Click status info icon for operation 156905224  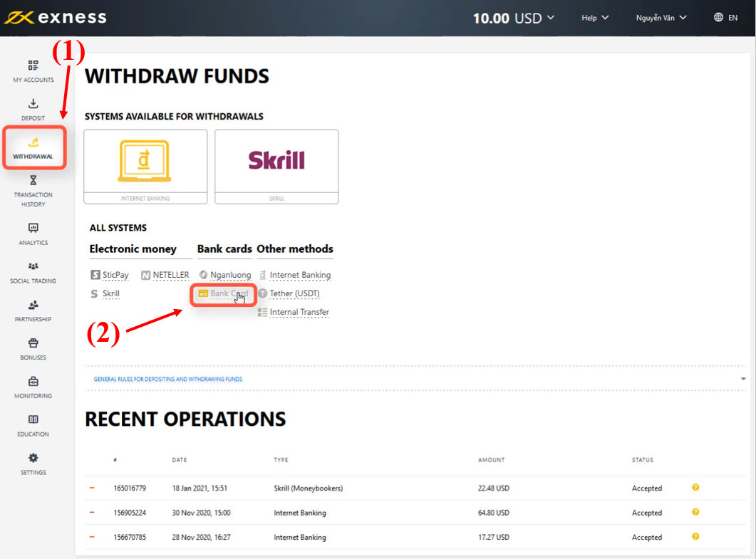(695, 512)
